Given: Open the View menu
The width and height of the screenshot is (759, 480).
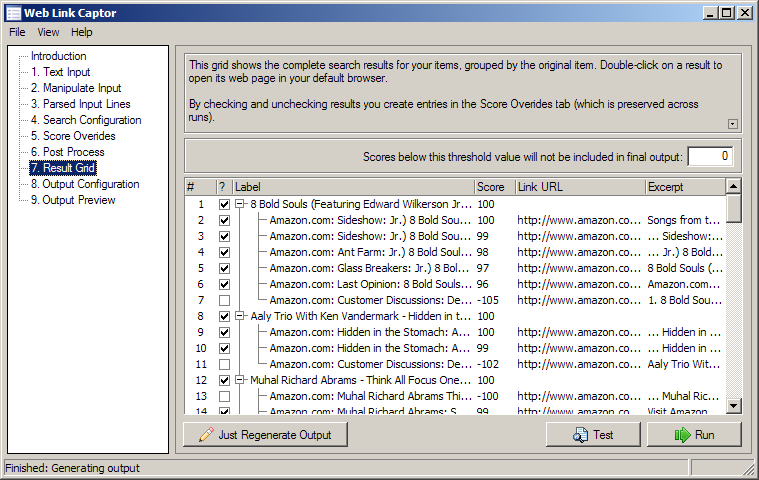Looking at the screenshot, I should [48, 32].
